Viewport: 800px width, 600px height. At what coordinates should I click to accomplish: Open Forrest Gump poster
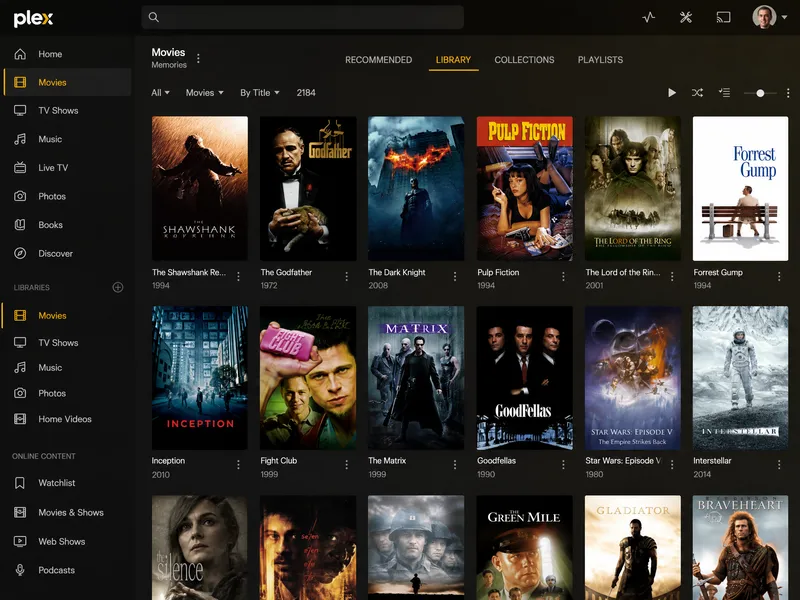(740, 188)
